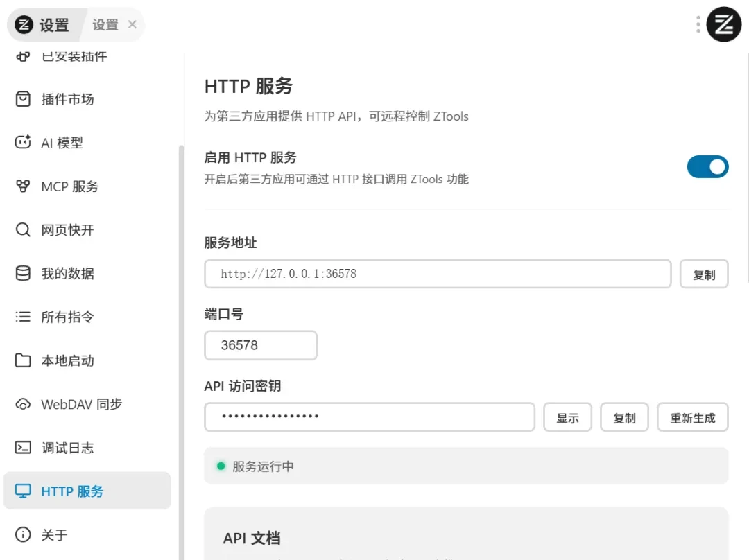Click the masked API key field
749x560 pixels.
[x=370, y=417]
